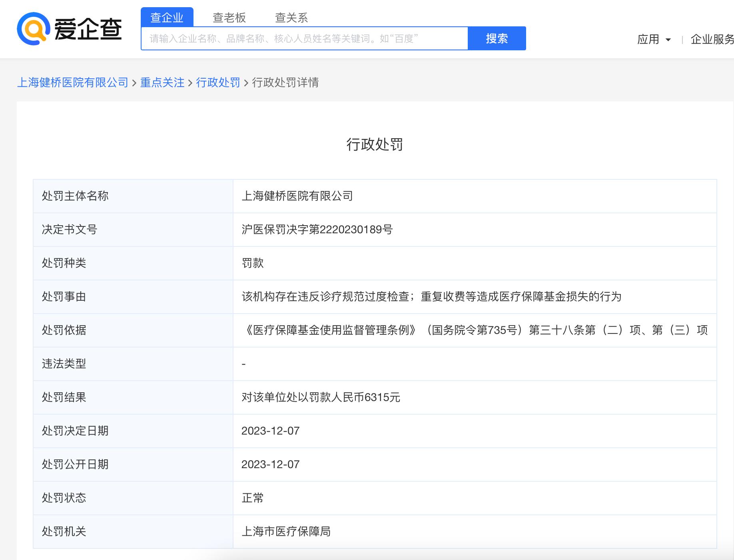Image resolution: width=734 pixels, height=560 pixels.
Task: Click the 爱企查 logo text
Action: (x=88, y=30)
